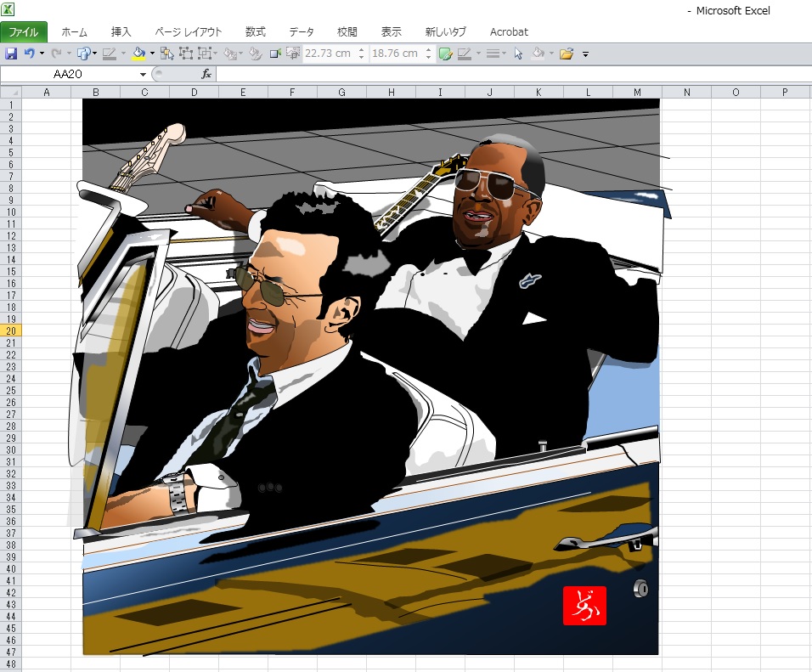Viewport: 812px width, 672px height.
Task: Undo the last action
Action: pos(30,54)
